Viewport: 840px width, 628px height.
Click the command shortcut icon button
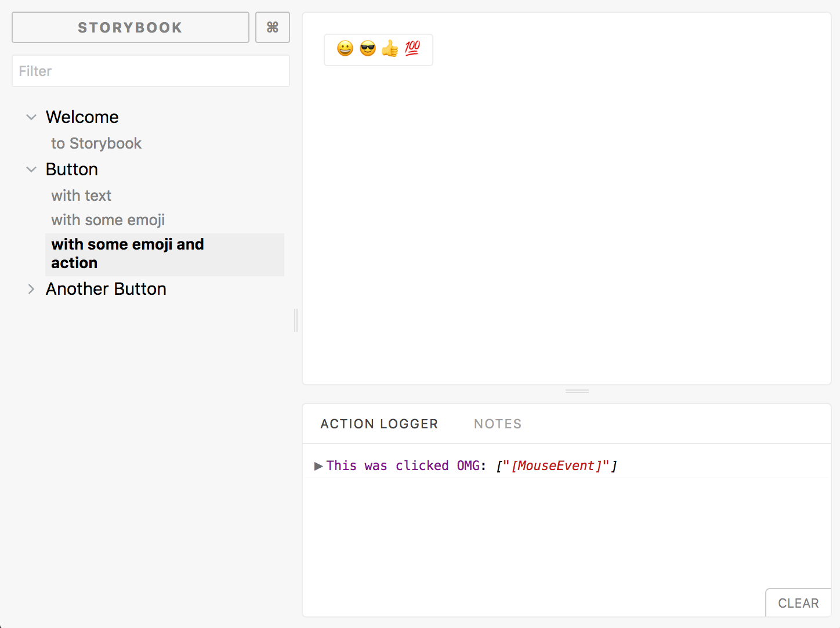click(273, 27)
